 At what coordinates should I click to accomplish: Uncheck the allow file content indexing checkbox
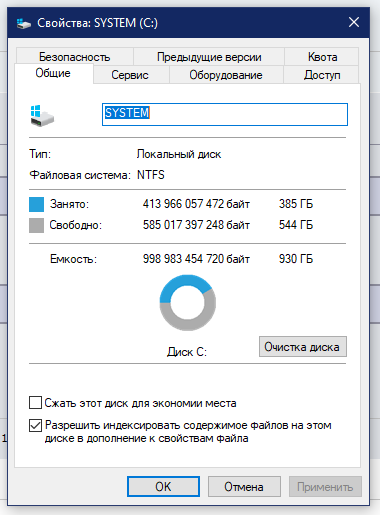tap(35, 425)
